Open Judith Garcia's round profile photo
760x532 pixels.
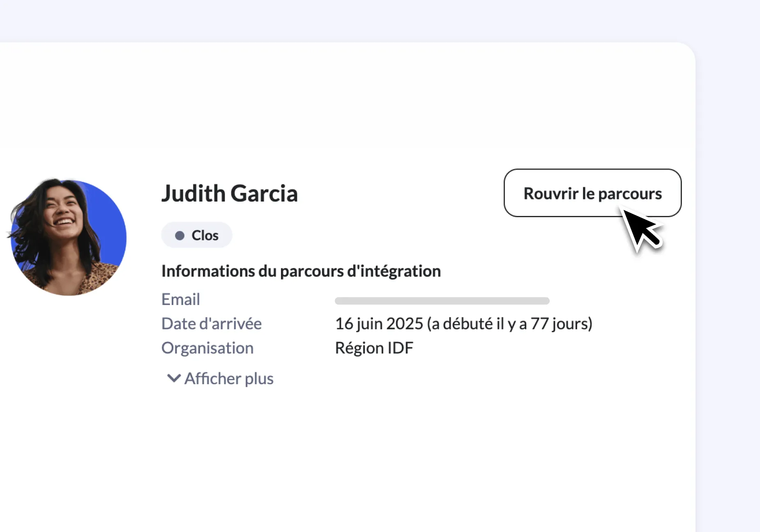pos(68,237)
